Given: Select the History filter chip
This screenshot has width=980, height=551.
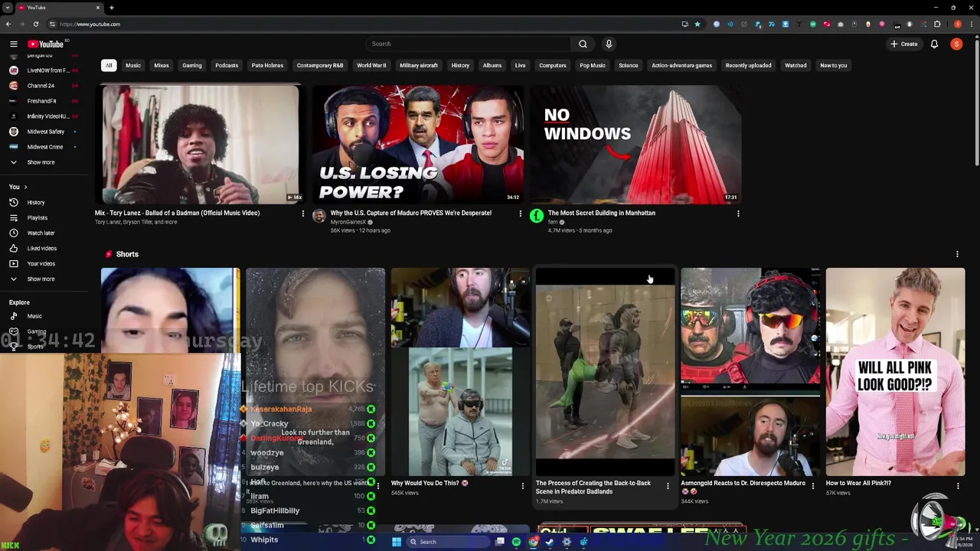Looking at the screenshot, I should tap(460, 66).
